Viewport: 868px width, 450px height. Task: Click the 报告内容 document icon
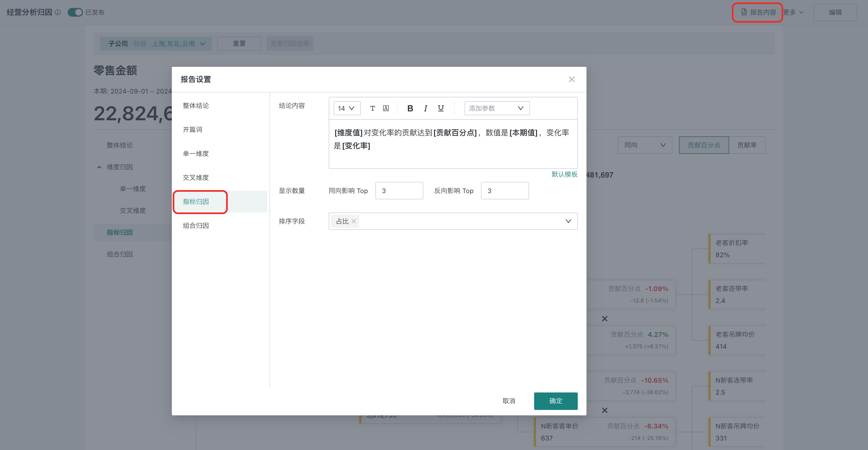(744, 13)
